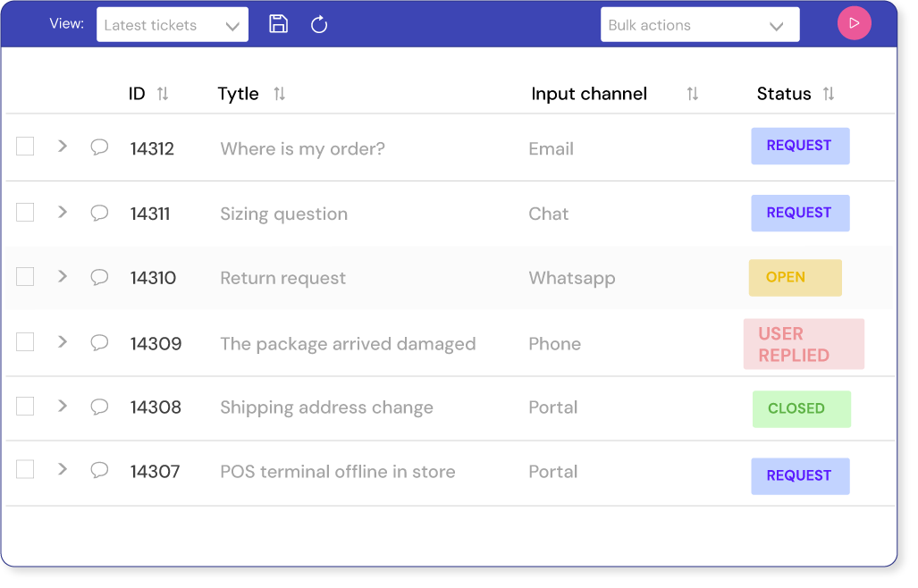The height and width of the screenshot is (588, 918).
Task: Expand row of ticket 14309
Action: pos(63,341)
